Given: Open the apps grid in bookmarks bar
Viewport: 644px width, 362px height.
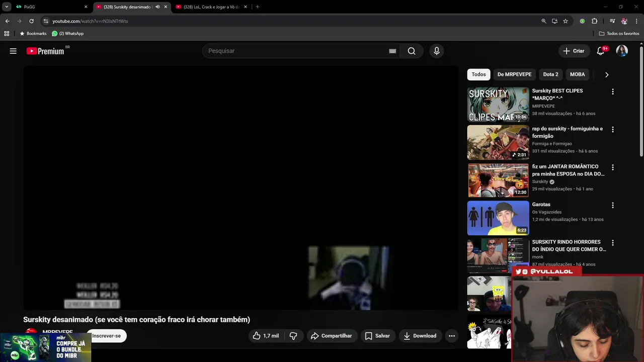Looking at the screenshot, I should (7, 34).
